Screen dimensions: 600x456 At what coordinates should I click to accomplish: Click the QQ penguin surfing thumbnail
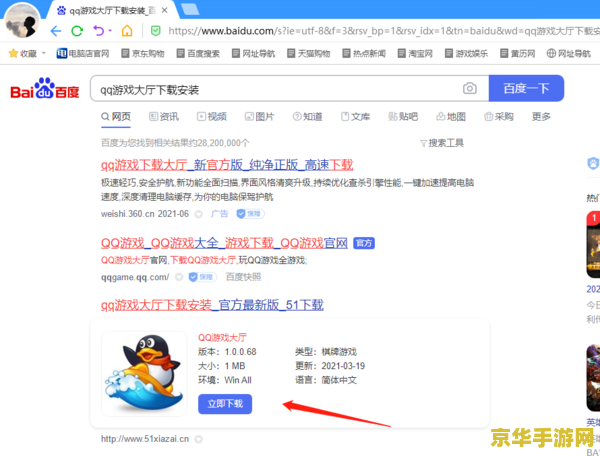(144, 373)
